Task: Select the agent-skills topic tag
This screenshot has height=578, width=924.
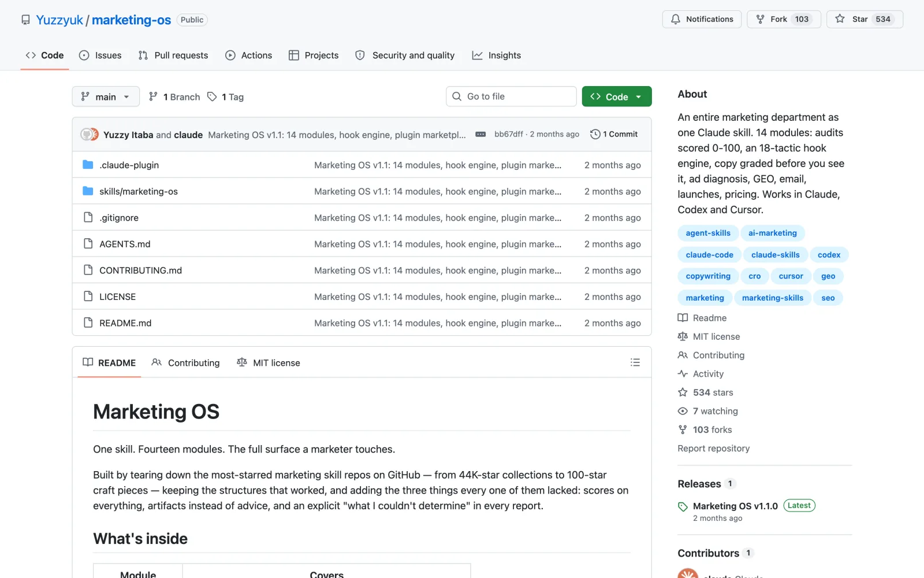Action: click(708, 233)
